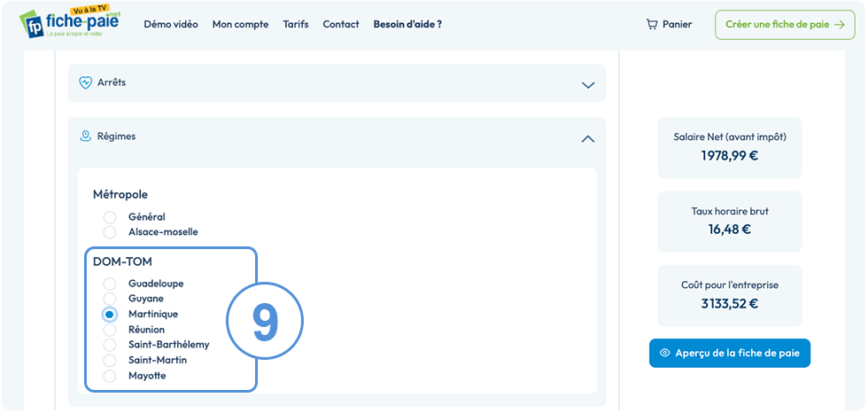Click Besoin d'aide ? link
Image resolution: width=868 pixels, height=413 pixels.
tap(407, 24)
